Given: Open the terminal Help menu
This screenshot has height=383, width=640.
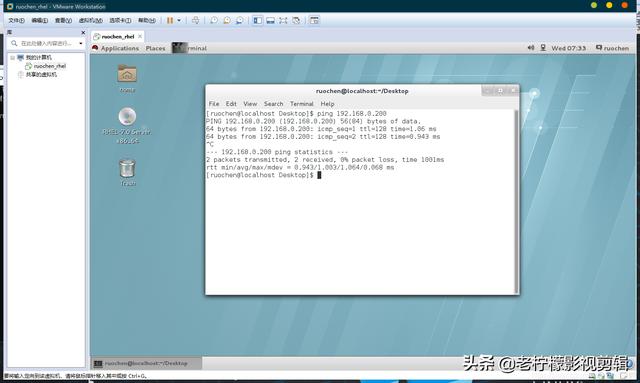Looking at the screenshot, I should coord(327,104).
